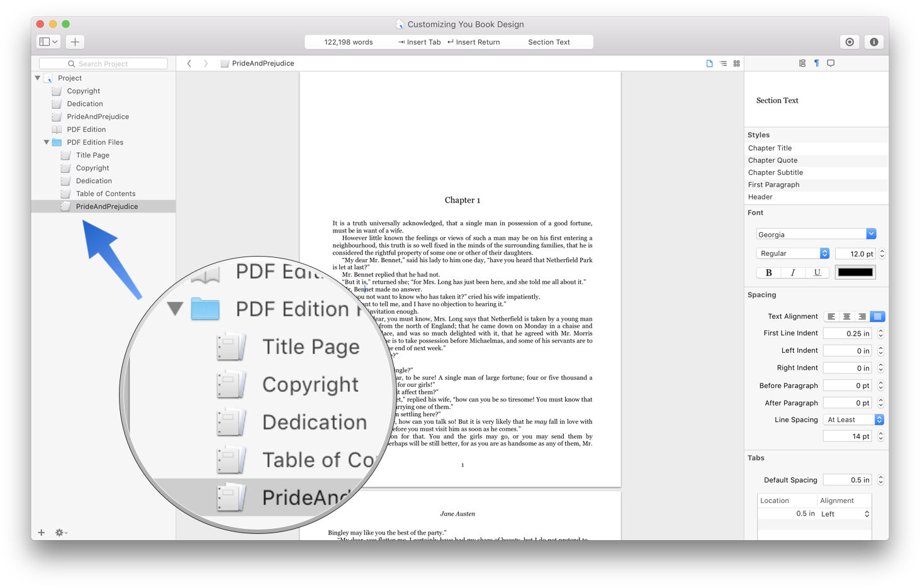The image size is (920, 588).
Task: Select top-level PrideAndPrejudice sidebar item
Action: click(x=104, y=117)
